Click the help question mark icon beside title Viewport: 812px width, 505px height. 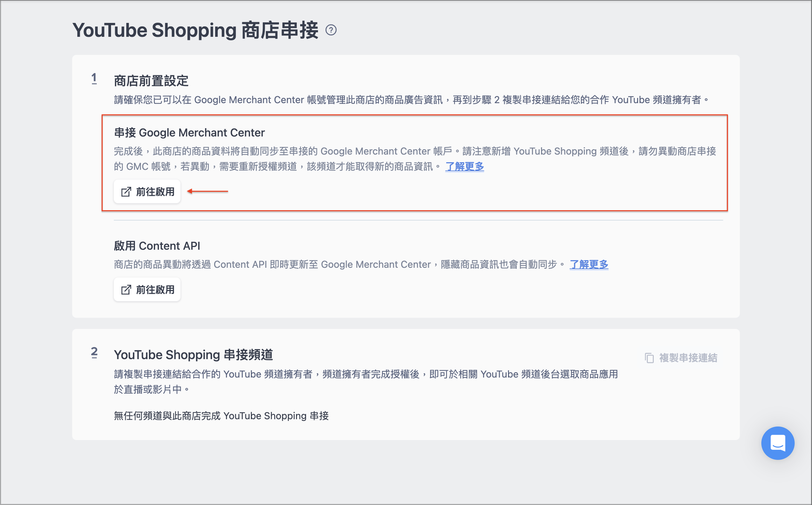click(x=331, y=30)
